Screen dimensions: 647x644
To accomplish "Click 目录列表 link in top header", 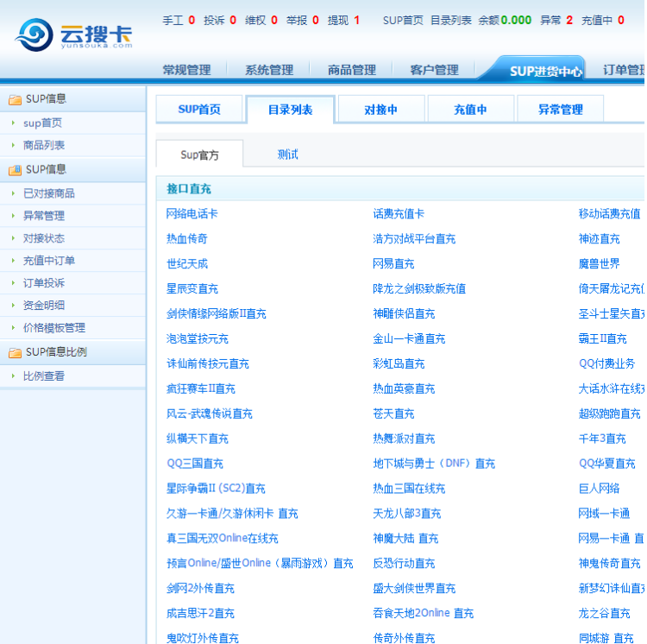I will point(451,20).
